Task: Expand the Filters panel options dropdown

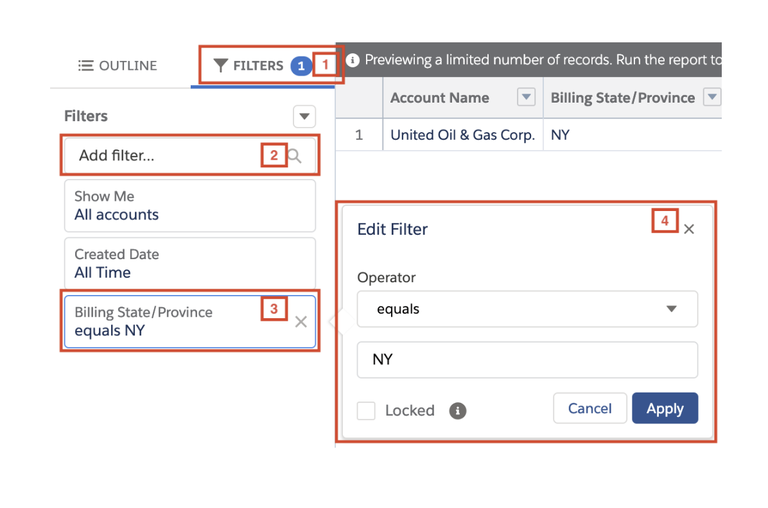Action: pyautogui.click(x=304, y=117)
